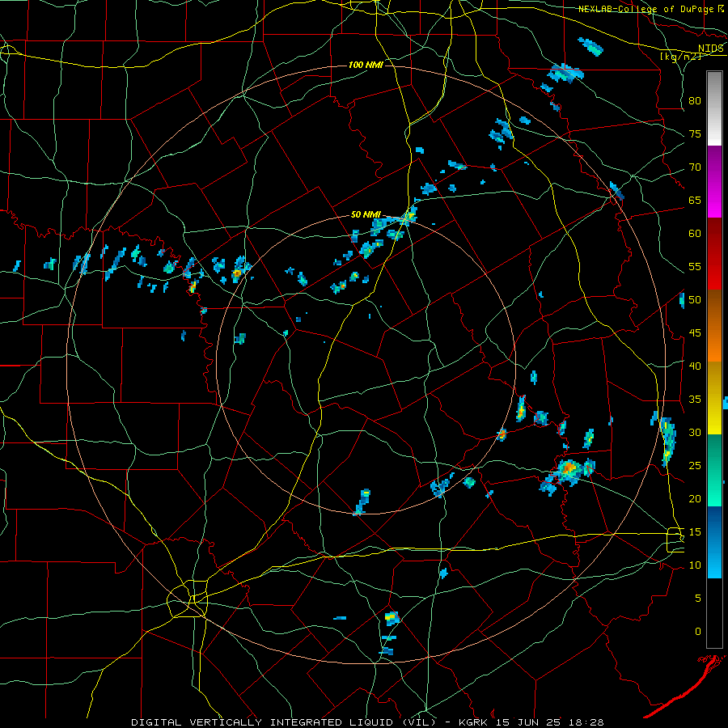Pick the red segment of the color scale
Image resolution: width=728 pixels, height=728 pixels.
click(714, 254)
